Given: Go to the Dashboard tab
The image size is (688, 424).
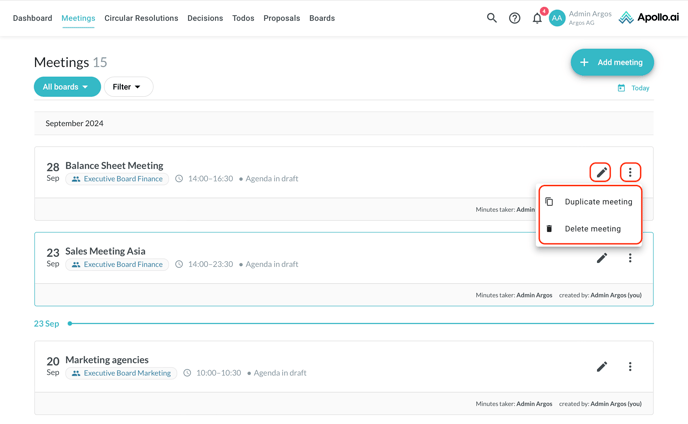Looking at the screenshot, I should (x=32, y=18).
